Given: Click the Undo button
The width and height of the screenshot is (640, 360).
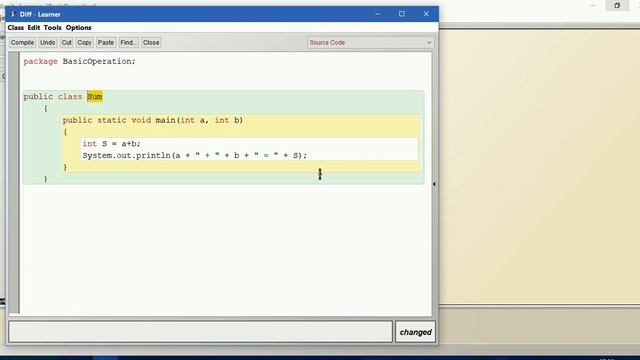Looking at the screenshot, I should click(48, 42).
